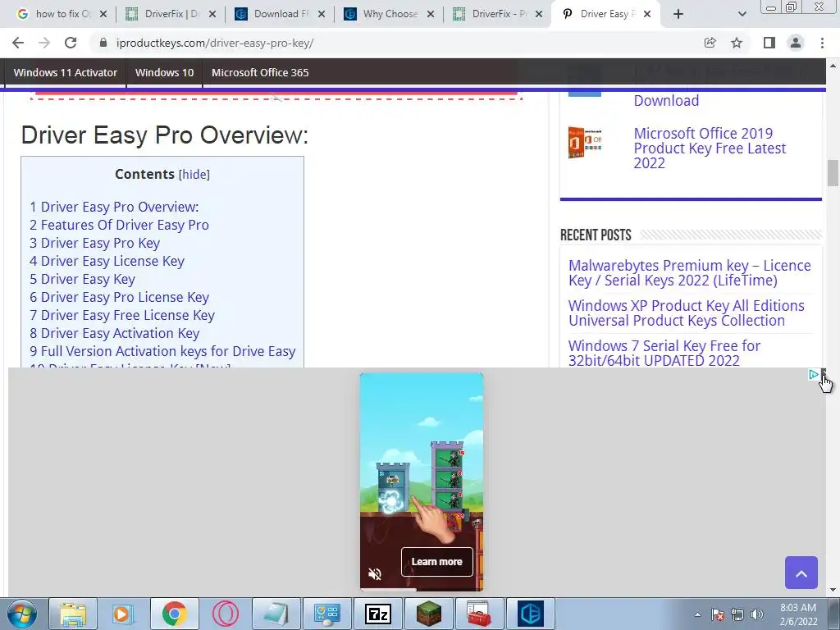Screen dimensions: 840x630
Task: Open Microsoft Office 2019 Product Key post
Action: tap(710, 148)
